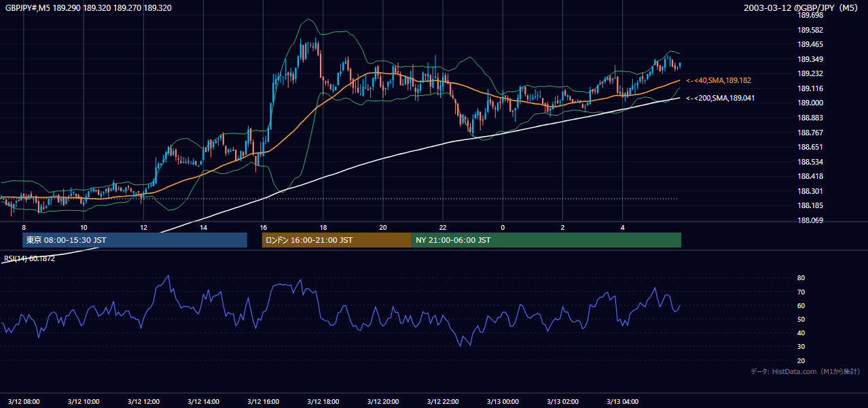Click the 3/12 12:00 time label
This screenshot has height=408, width=868.
pyautogui.click(x=143, y=402)
